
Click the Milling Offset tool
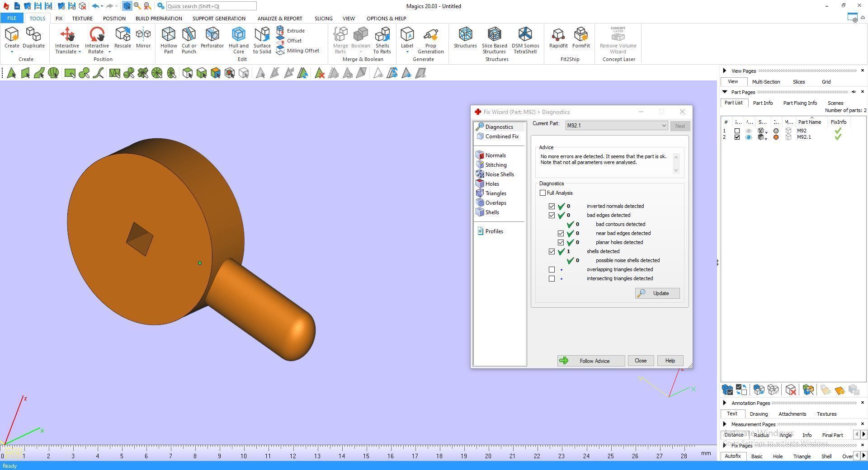(x=297, y=51)
